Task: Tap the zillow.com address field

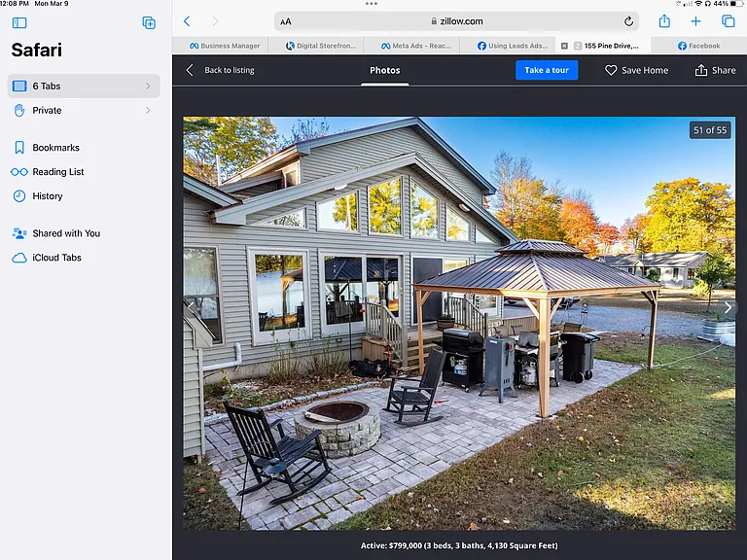Action: 456,21
